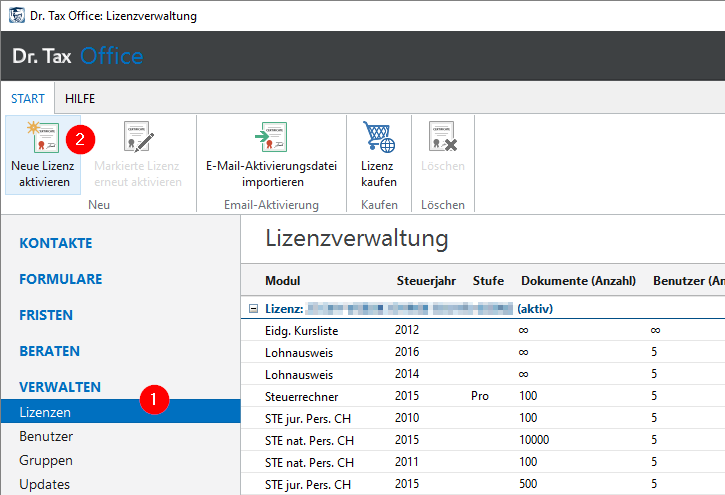The width and height of the screenshot is (725, 495).
Task: Open the KONTAKTE navigation section
Action: coord(56,243)
